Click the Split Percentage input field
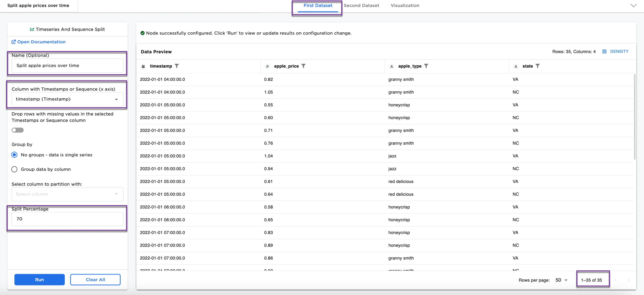This screenshot has width=644, height=295. [x=67, y=219]
